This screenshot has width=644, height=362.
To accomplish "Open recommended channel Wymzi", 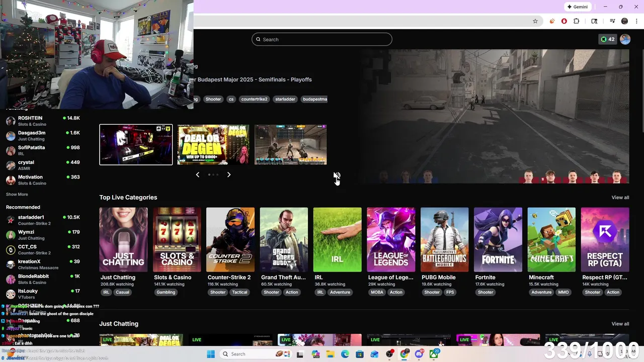I will point(43,235).
